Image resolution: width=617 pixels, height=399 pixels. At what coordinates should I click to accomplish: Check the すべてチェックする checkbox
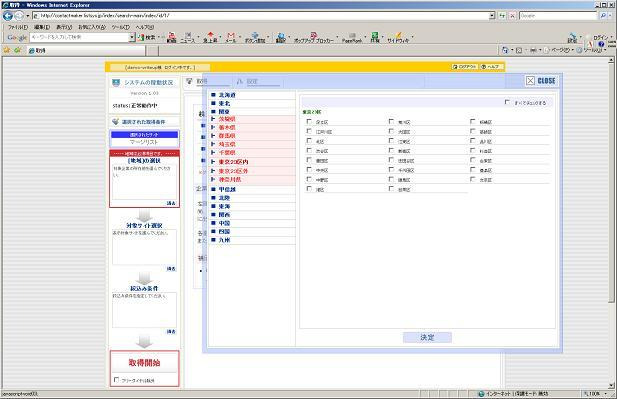click(x=507, y=102)
